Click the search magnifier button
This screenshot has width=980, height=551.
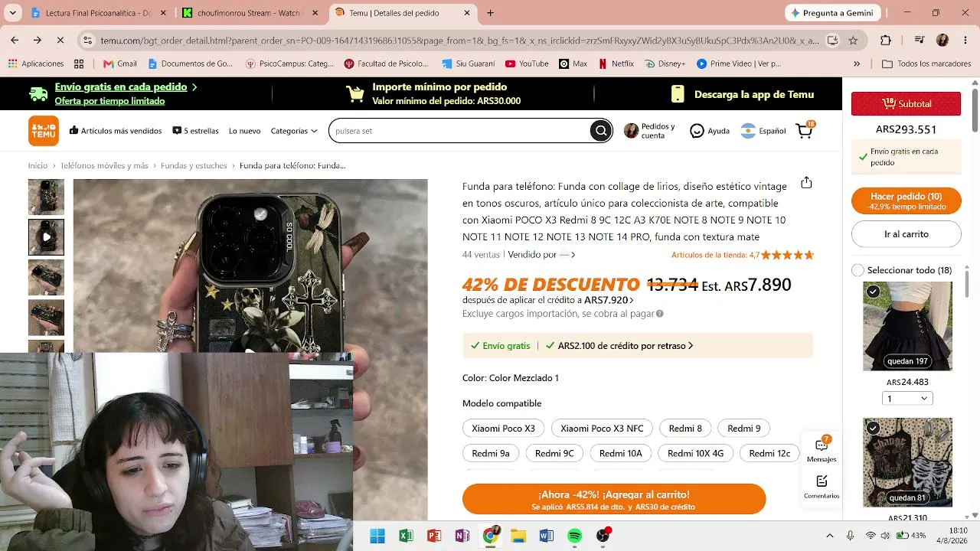(601, 131)
